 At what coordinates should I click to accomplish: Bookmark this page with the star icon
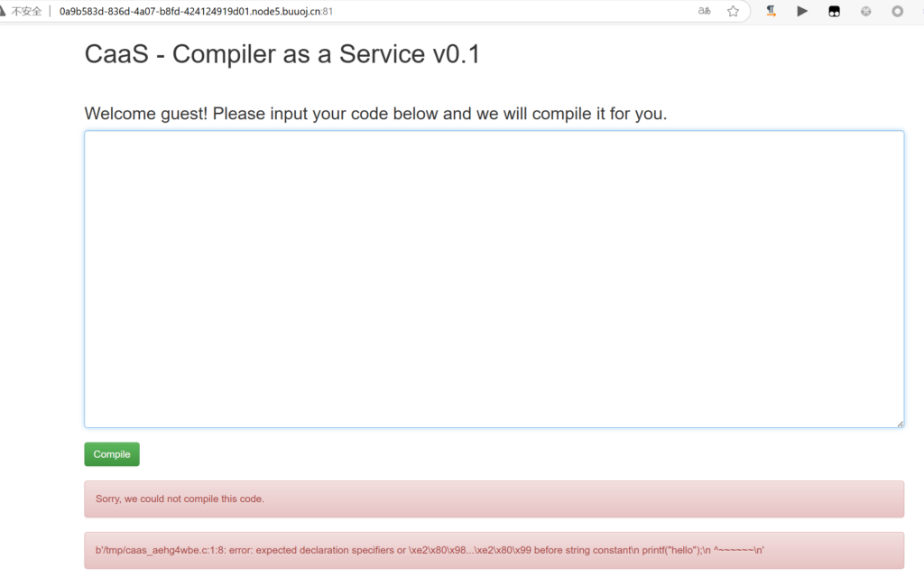click(733, 12)
